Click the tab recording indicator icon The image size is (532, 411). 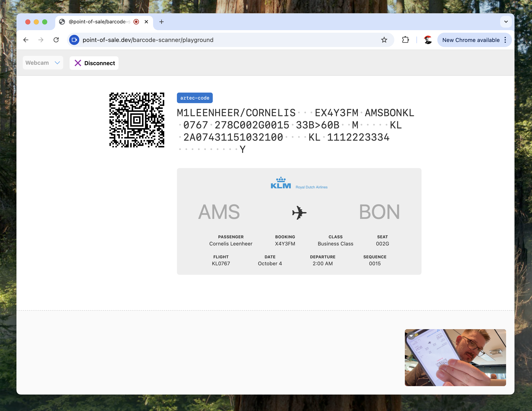coord(136,22)
